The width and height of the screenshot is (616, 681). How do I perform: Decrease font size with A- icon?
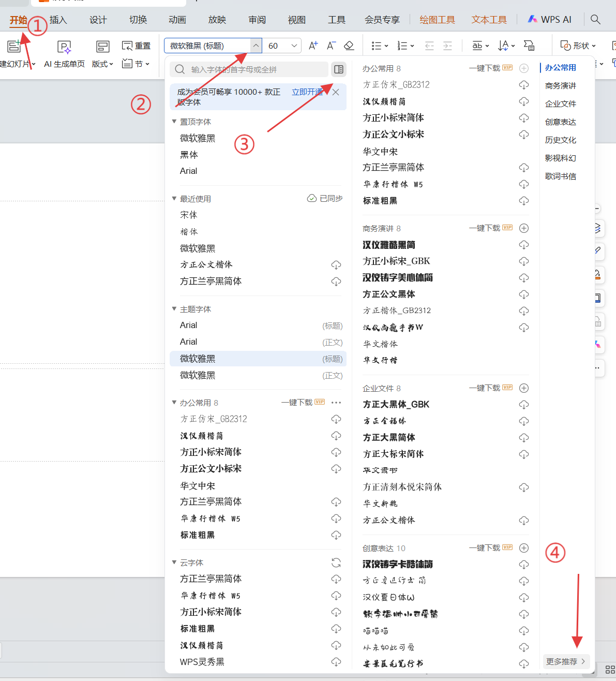(x=331, y=46)
